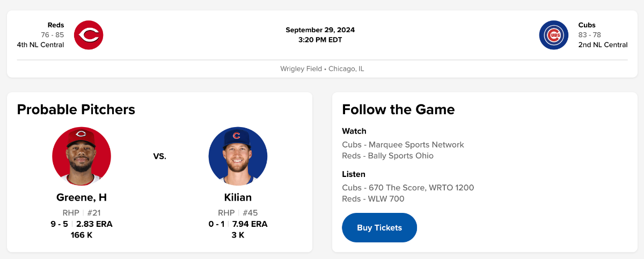The image size is (644, 259).
Task: Open Kilian's pitcher headshot
Action: 238,156
